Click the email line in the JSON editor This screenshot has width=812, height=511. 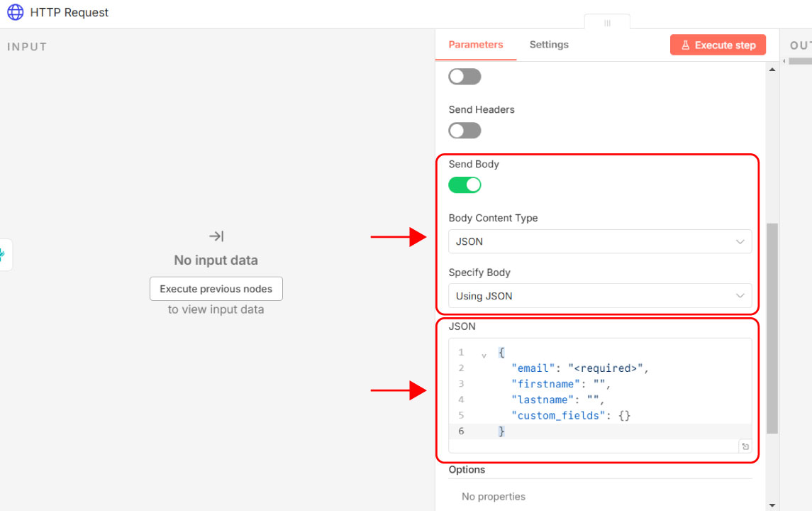click(579, 368)
